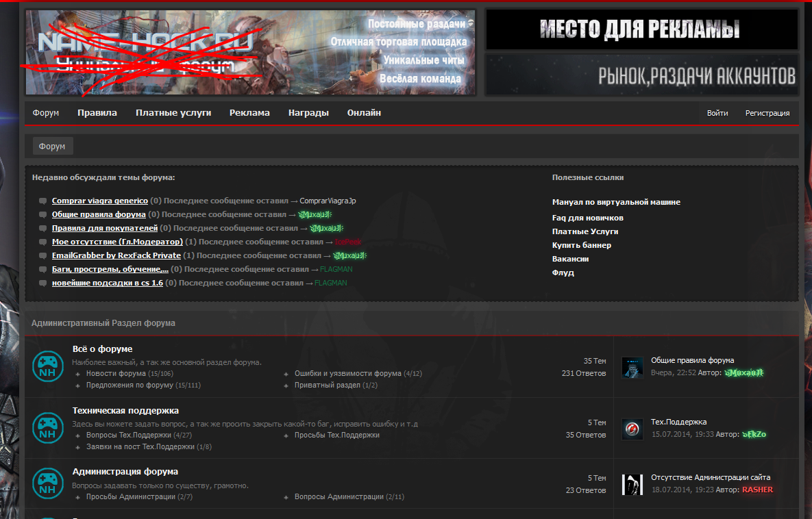This screenshot has width=812, height=519.
Task: Open user ComprarViagraJp profile
Action: (328, 201)
